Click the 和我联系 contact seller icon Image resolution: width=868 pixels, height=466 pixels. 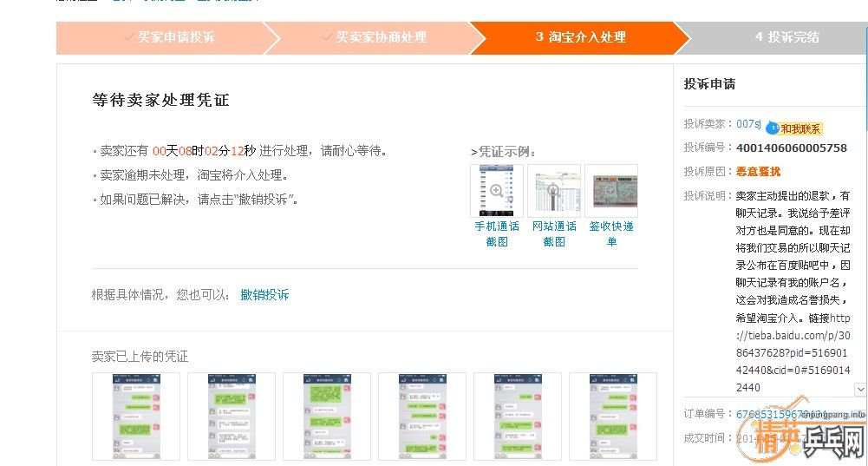point(794,128)
